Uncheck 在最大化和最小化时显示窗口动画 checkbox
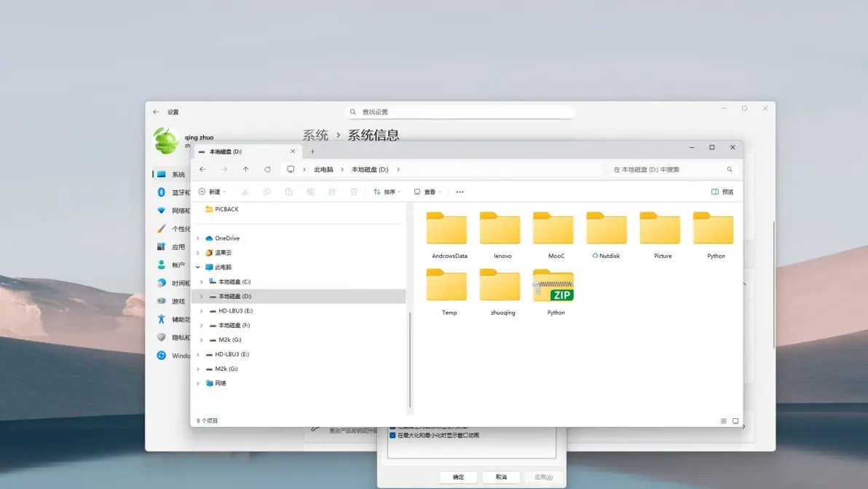Image resolution: width=868 pixels, height=489 pixels. [393, 436]
